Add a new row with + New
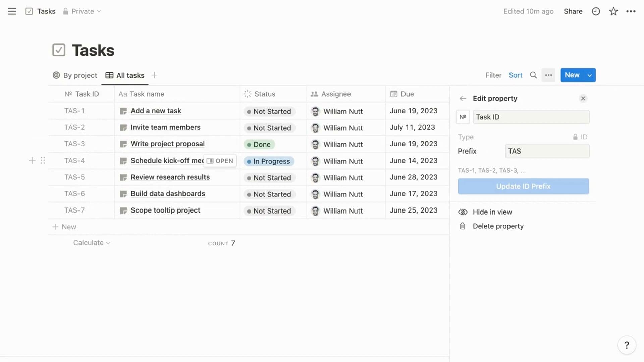Image resolution: width=644 pixels, height=362 pixels. tap(64, 227)
